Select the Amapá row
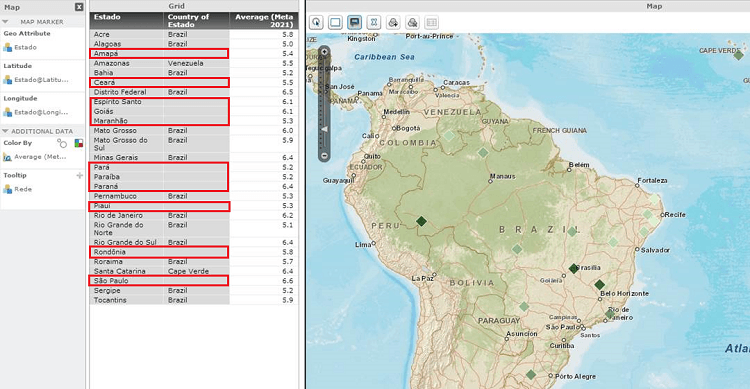The height and width of the screenshot is (389, 750). tap(194, 54)
